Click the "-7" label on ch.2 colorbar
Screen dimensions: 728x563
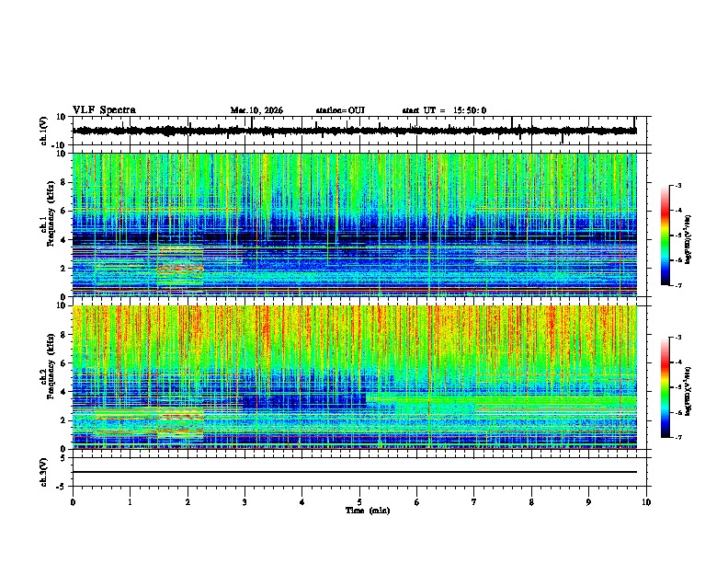(x=678, y=438)
